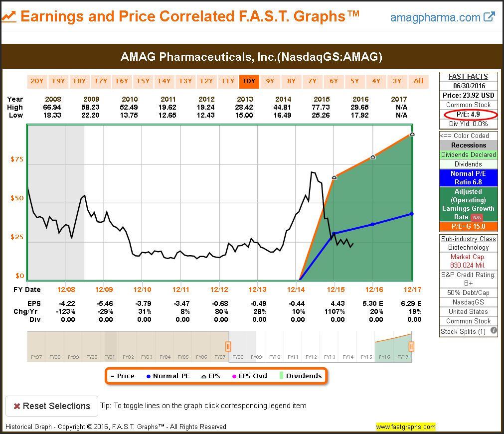Switch to the 5Y time range
Viewport: 504px width, 434px height.
click(354, 81)
